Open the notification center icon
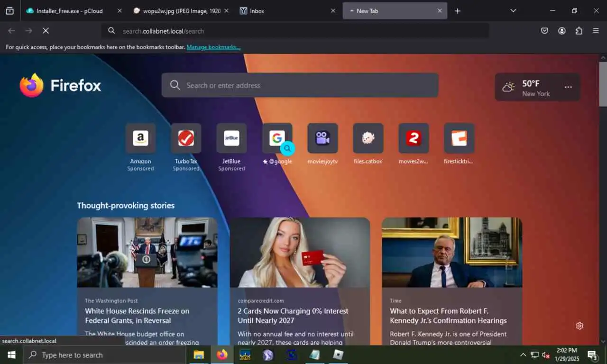 pos(593,355)
